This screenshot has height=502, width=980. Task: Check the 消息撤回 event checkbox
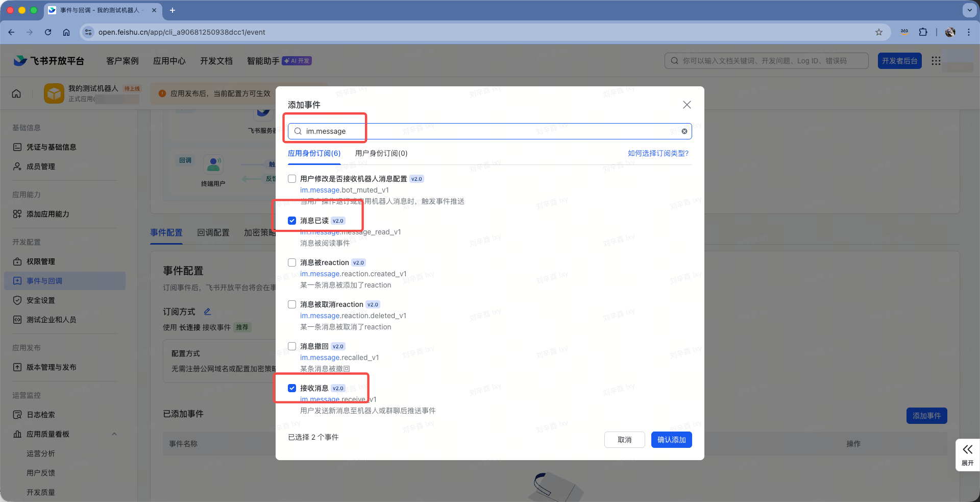pyautogui.click(x=292, y=346)
